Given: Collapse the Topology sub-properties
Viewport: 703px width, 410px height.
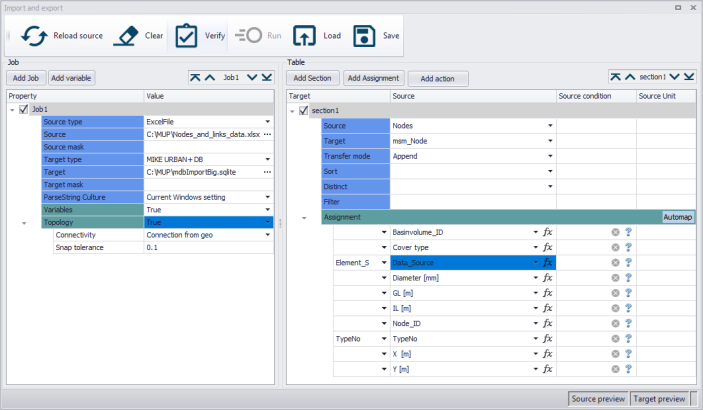Looking at the screenshot, I should click(24, 222).
